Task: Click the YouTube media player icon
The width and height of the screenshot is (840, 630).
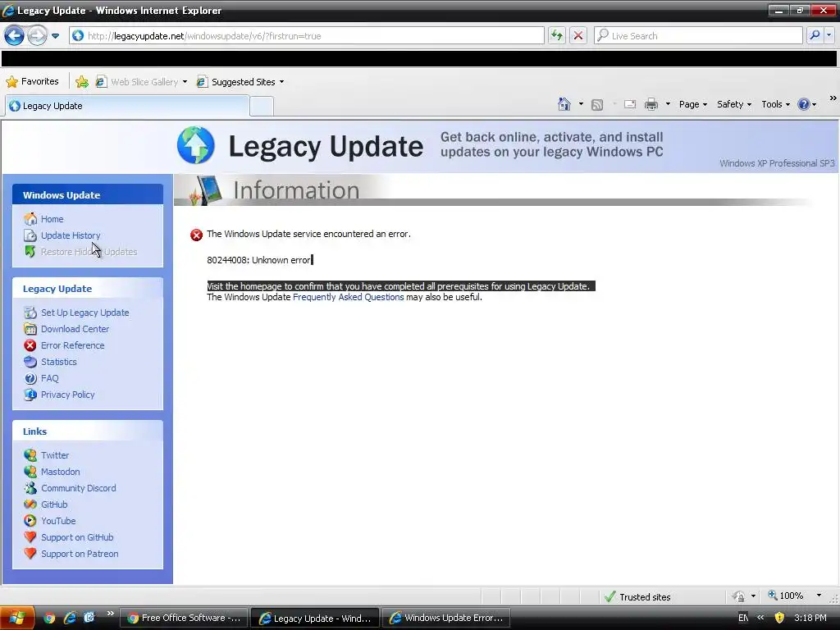Action: click(x=30, y=521)
